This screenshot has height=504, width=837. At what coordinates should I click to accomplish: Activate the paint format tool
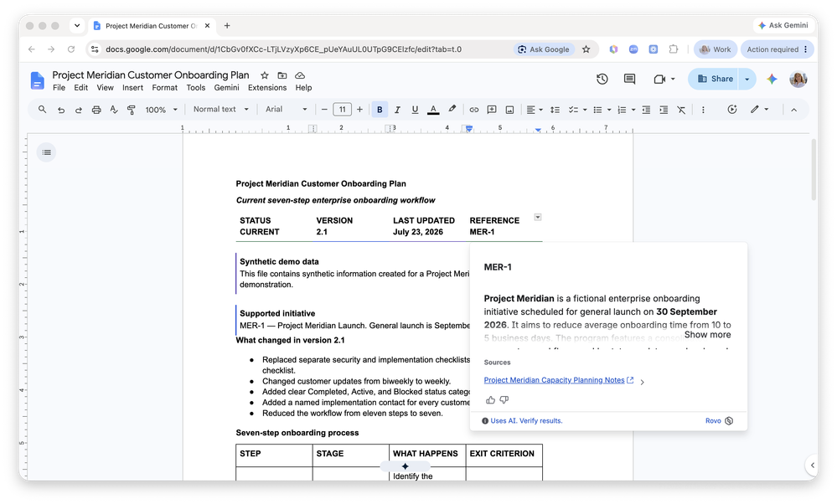pyautogui.click(x=132, y=110)
